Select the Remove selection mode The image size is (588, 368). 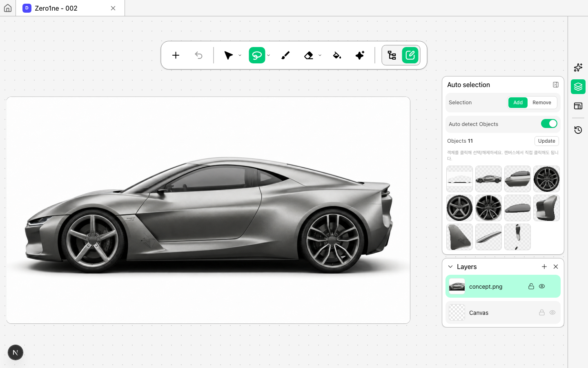click(x=542, y=103)
